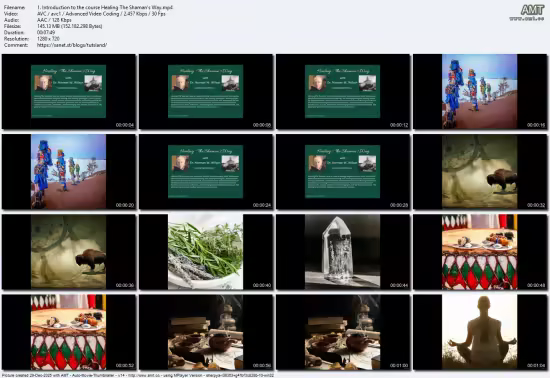The image size is (550, 378).
Task: Open the incense bowls thumbnail at 00:01:00
Action: coord(343,332)
